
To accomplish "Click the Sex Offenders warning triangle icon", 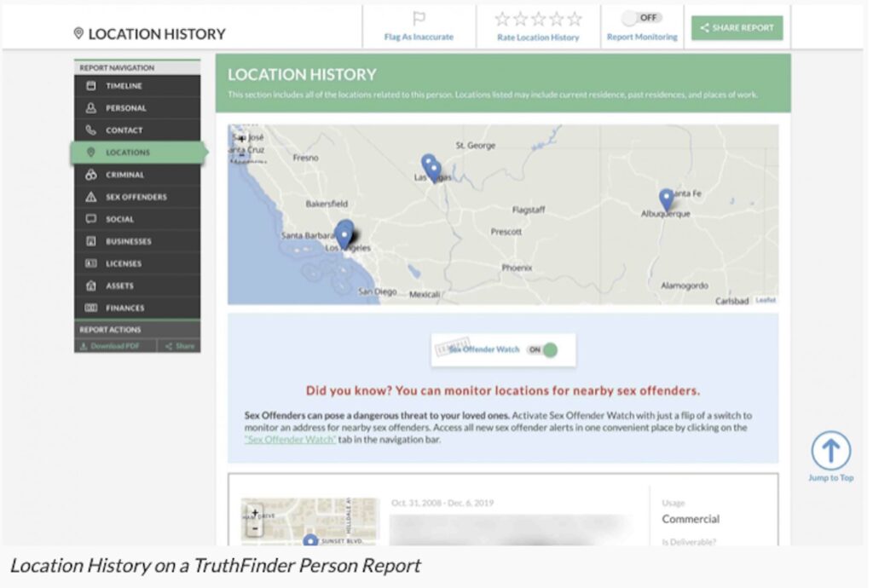I will pyautogui.click(x=91, y=197).
